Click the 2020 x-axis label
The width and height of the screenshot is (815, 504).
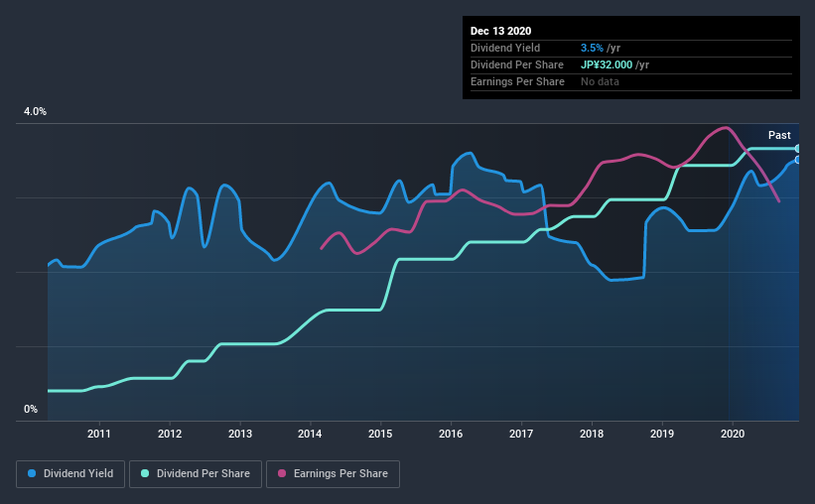pyautogui.click(x=733, y=434)
